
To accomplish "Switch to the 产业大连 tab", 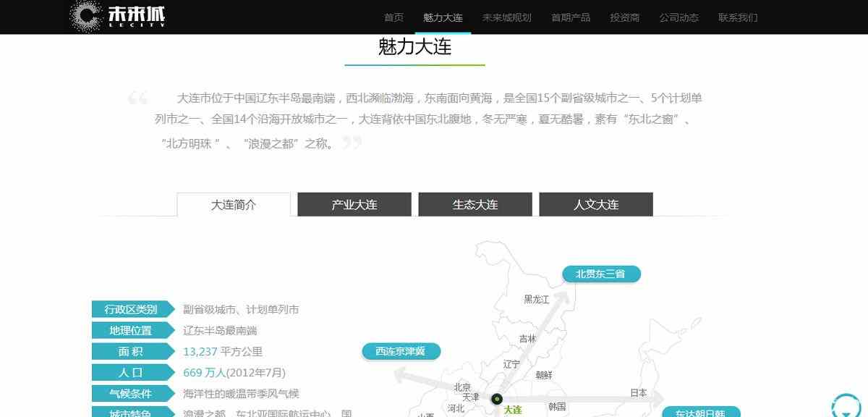I will pyautogui.click(x=354, y=205).
